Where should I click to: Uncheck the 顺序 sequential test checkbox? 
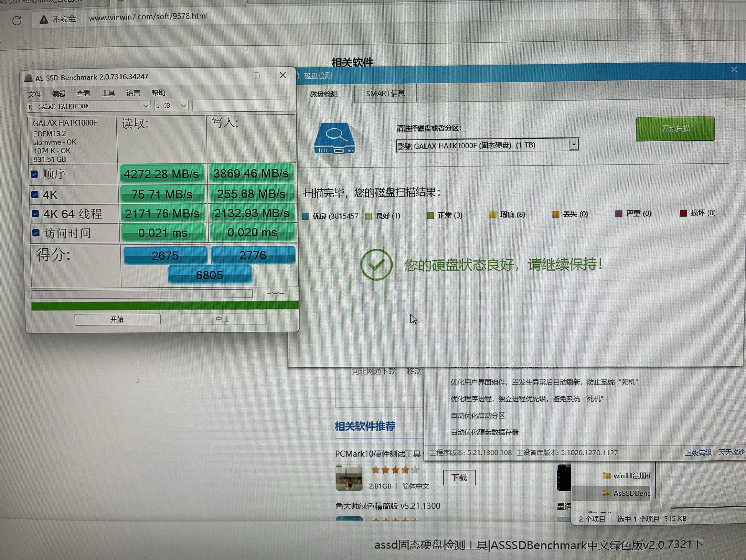point(34,174)
